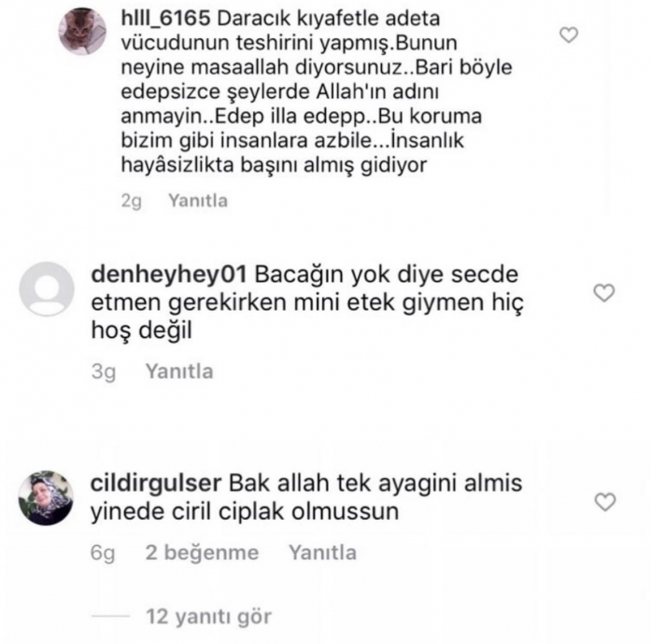Select the comment text starting with Bak allah
The height and width of the screenshot is (644, 651).
point(306,497)
